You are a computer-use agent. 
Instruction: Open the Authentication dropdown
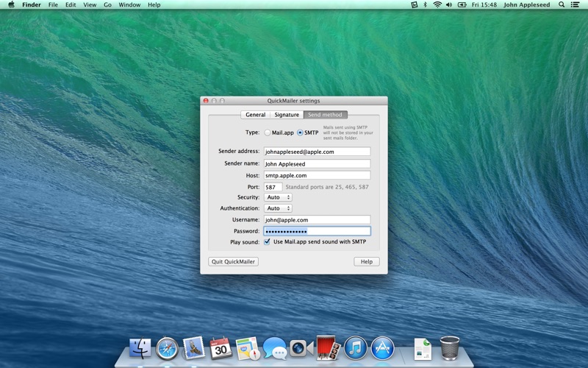point(278,208)
